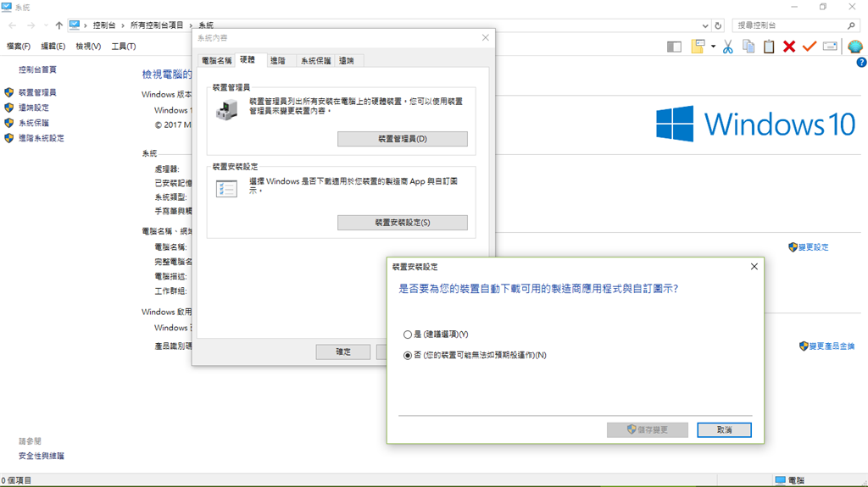Open 裝置管理員 link in left sidebar
The width and height of the screenshot is (868, 487).
coord(37,92)
